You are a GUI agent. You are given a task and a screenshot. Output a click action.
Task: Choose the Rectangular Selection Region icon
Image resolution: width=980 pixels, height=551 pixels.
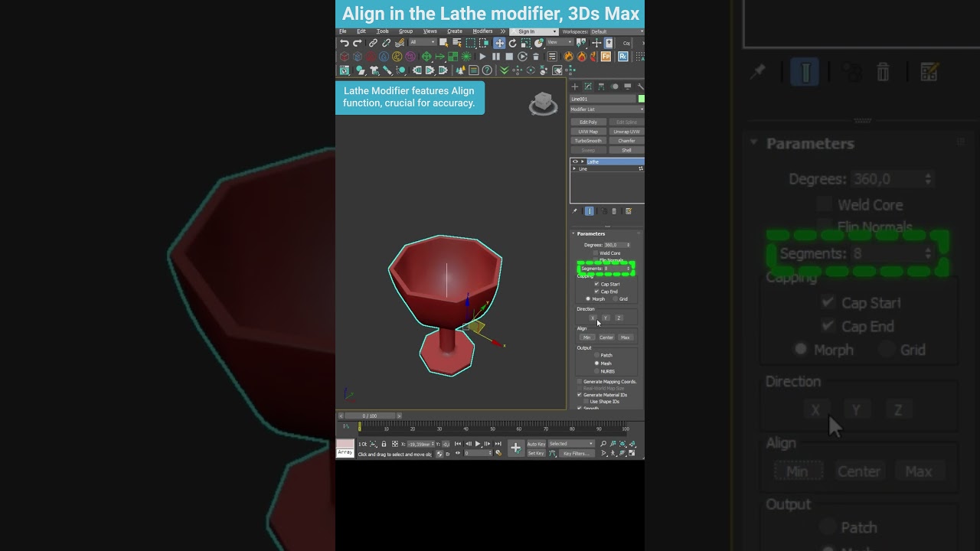(470, 43)
